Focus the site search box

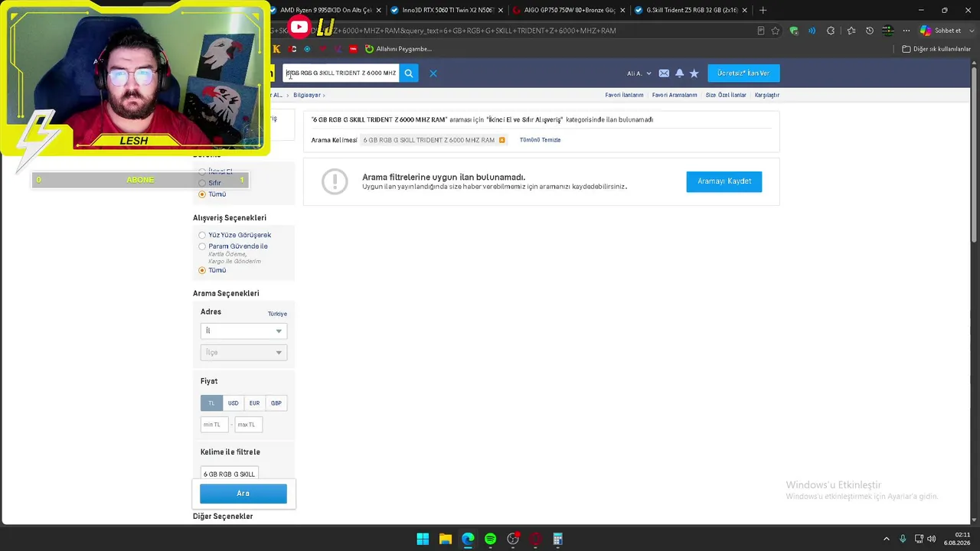[x=341, y=73]
